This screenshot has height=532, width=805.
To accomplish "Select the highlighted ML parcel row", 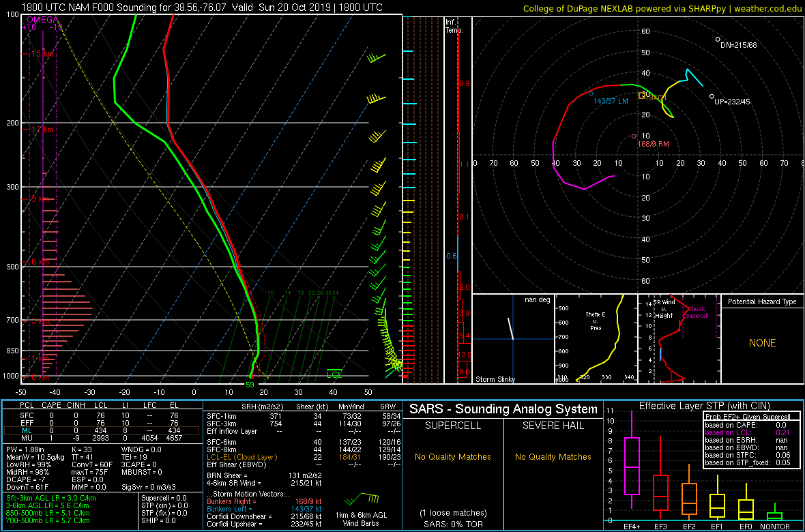I will [x=102, y=431].
